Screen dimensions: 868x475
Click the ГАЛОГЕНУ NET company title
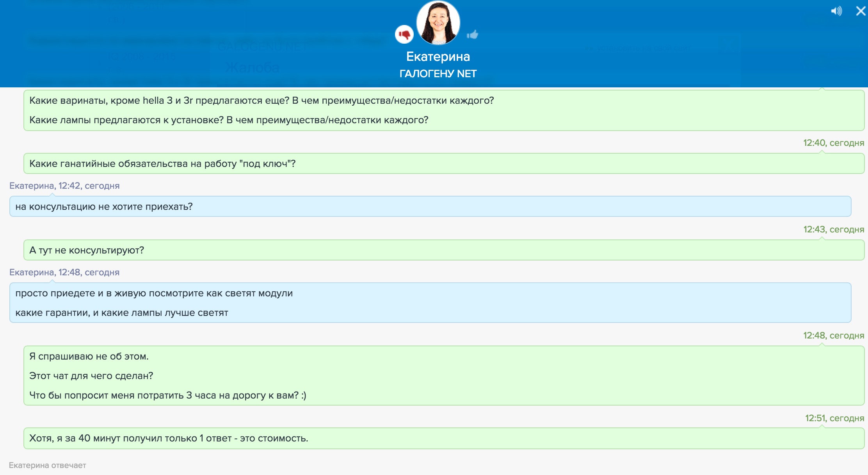click(x=438, y=74)
